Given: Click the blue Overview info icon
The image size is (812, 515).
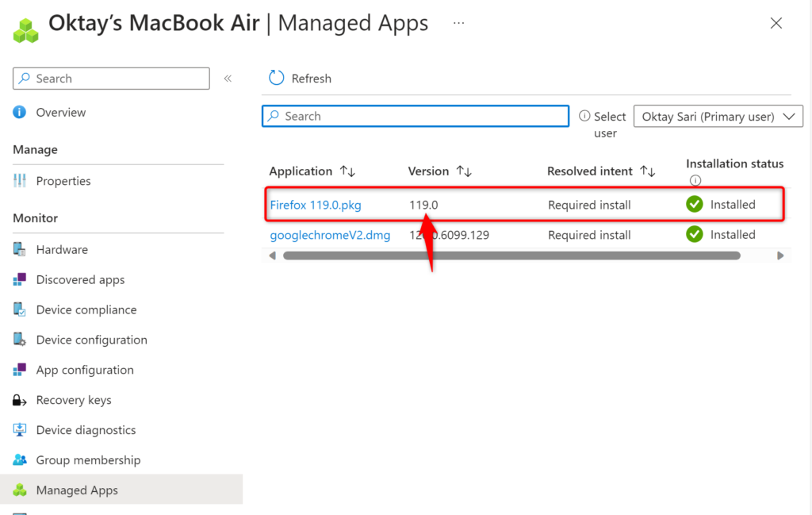Looking at the screenshot, I should tap(20, 112).
